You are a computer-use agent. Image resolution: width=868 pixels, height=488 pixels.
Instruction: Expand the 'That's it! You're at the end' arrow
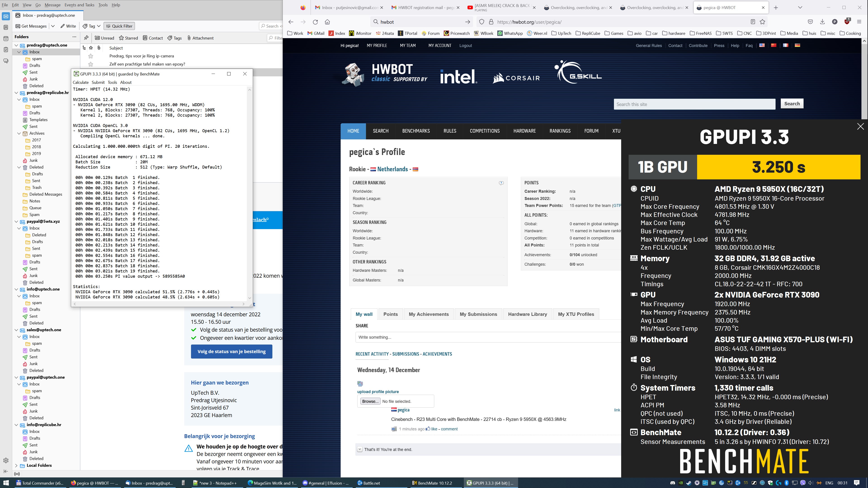click(x=360, y=449)
